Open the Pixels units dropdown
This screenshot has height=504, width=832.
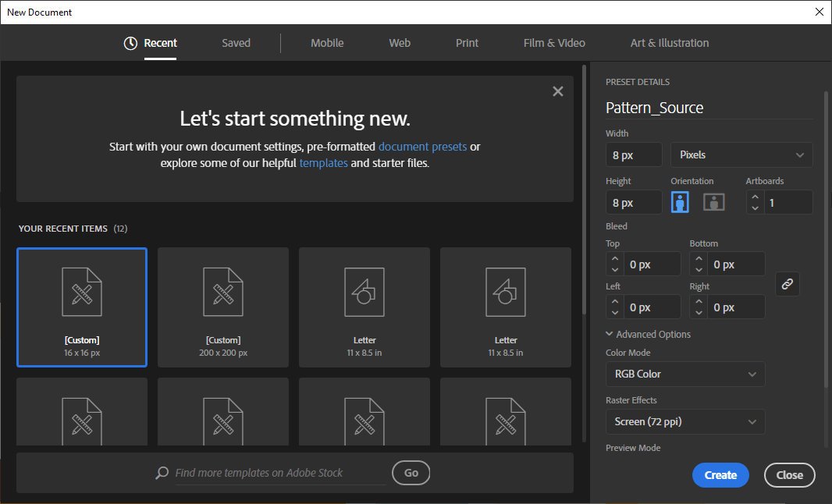click(x=741, y=155)
